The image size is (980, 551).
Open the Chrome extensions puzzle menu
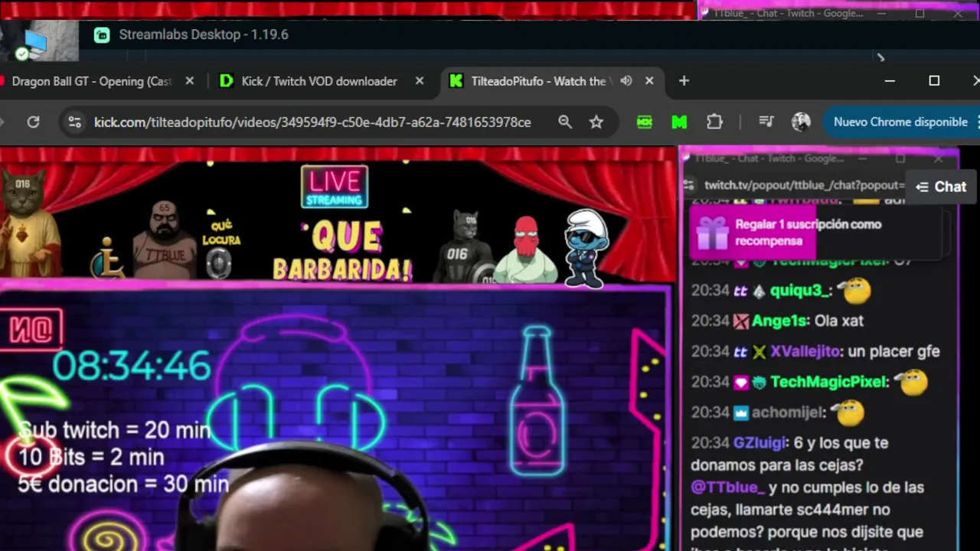(714, 122)
